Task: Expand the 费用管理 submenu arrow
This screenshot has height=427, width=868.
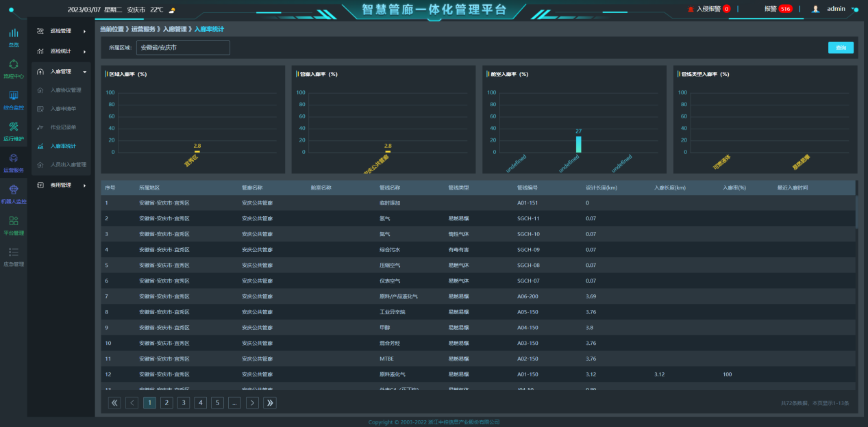Action: click(84, 185)
